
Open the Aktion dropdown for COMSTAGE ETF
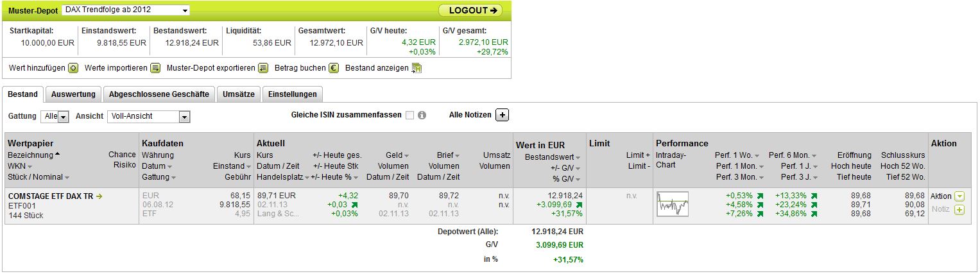pyautogui.click(x=959, y=196)
